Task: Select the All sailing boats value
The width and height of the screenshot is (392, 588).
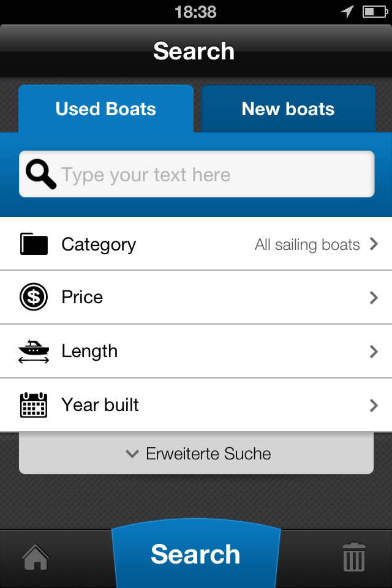Action: pyautogui.click(x=307, y=244)
